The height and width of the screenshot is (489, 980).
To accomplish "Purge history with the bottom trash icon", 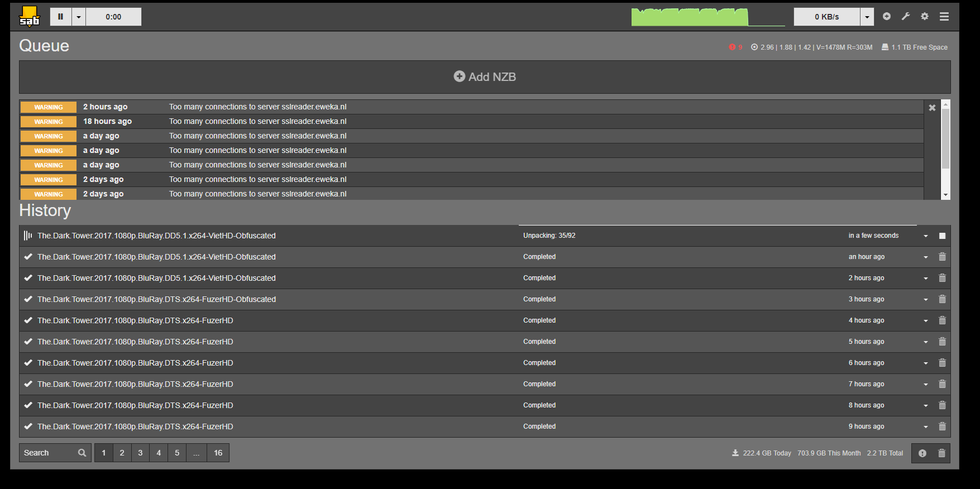I will click(x=941, y=453).
